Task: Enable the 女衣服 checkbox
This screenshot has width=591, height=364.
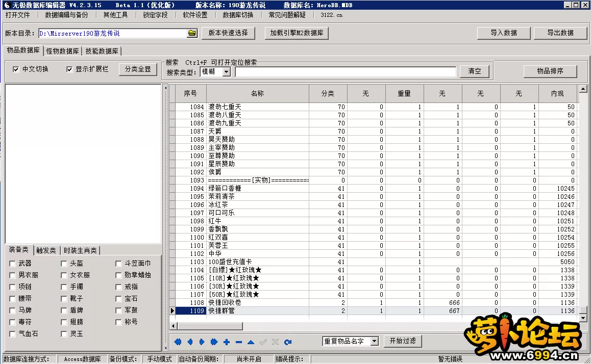Action: pos(64,275)
